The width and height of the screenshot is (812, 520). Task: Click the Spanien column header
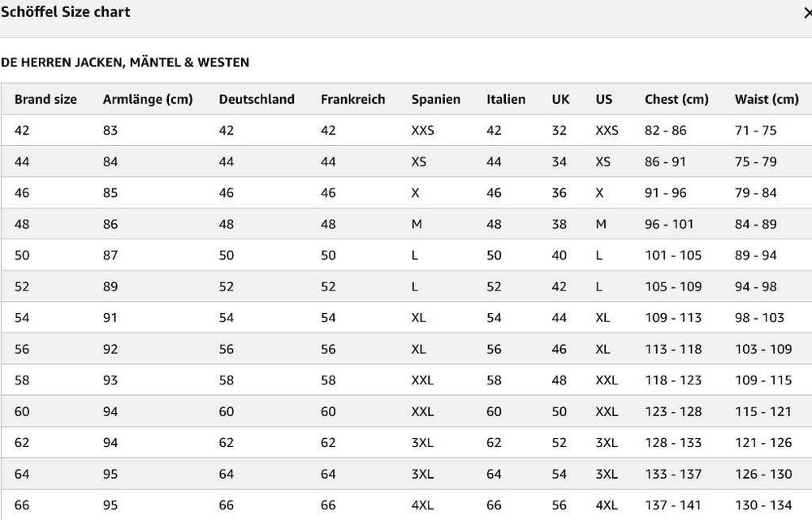point(436,99)
